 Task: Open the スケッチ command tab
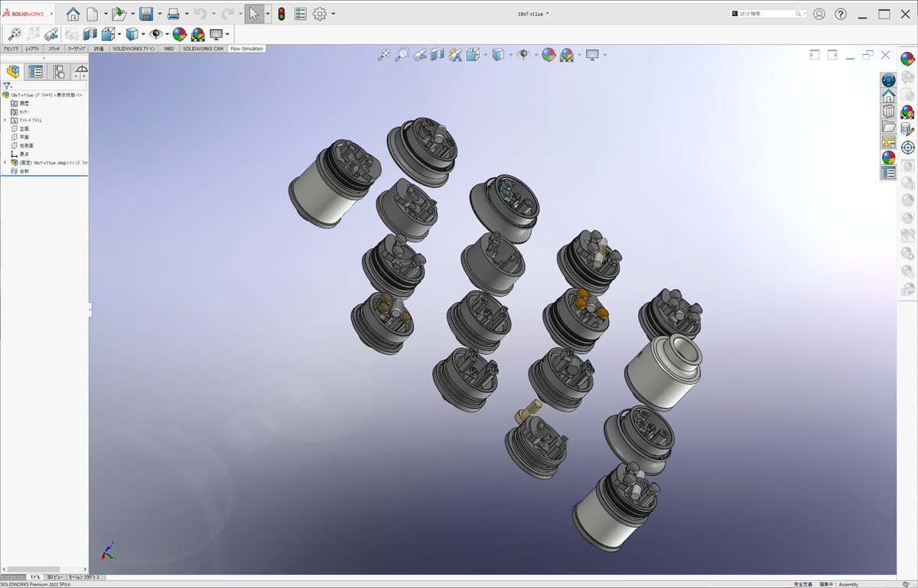point(54,48)
